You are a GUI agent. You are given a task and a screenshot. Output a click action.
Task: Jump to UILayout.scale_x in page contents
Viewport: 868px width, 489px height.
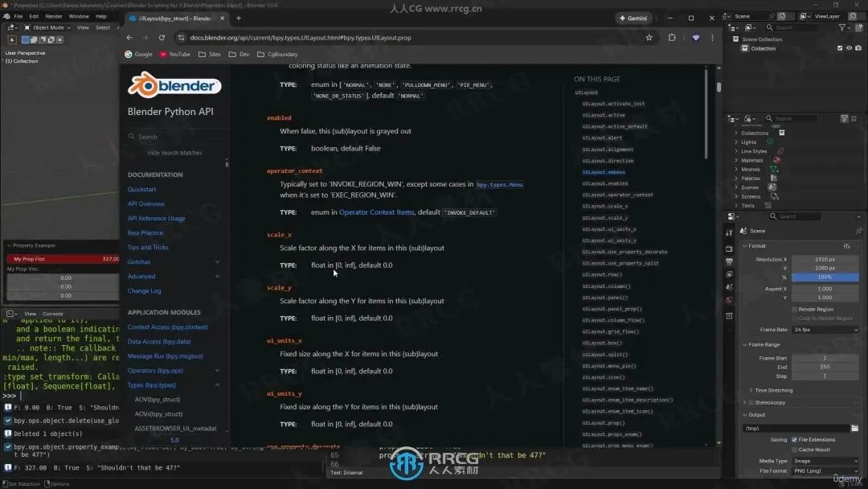click(x=604, y=206)
